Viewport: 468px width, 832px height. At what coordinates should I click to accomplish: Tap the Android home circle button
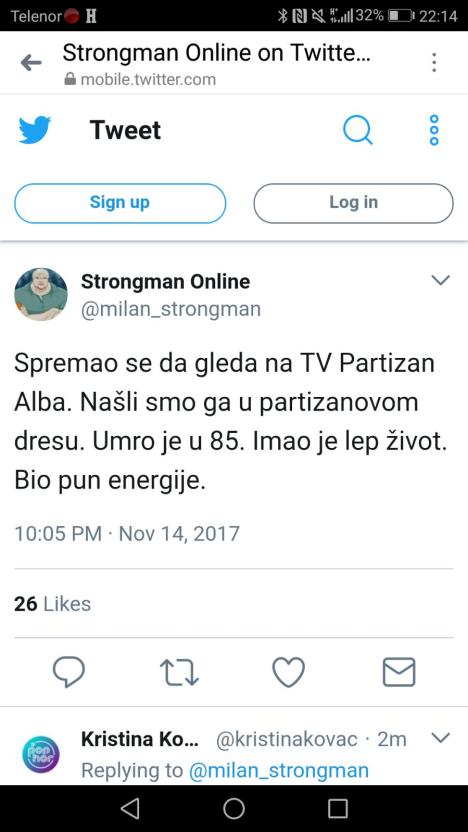pyautogui.click(x=234, y=808)
